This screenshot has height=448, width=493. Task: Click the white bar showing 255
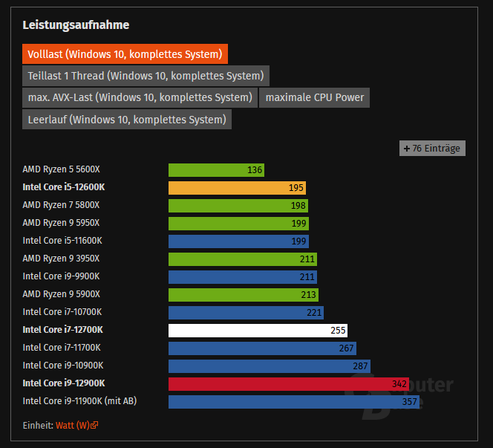[258, 331]
